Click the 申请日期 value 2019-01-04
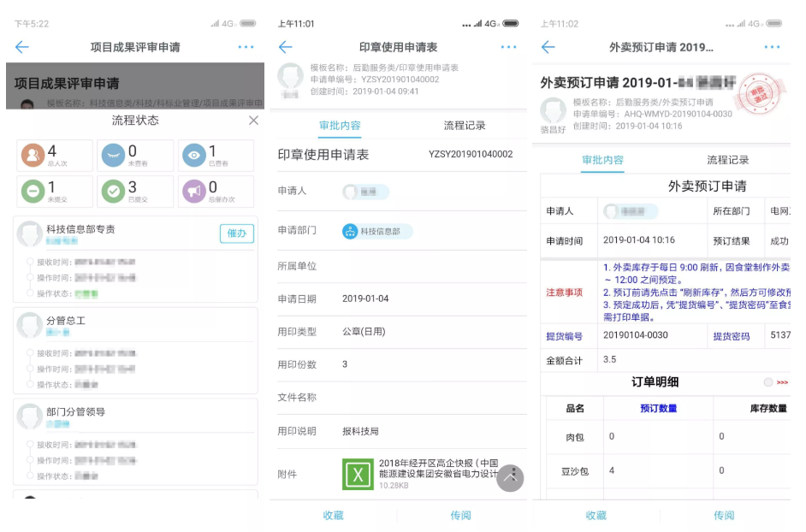Screen dimensions: 806x532 point(365,299)
